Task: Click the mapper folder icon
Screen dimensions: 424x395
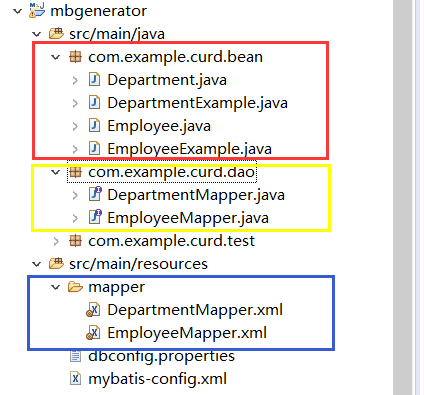Action: 75,287
